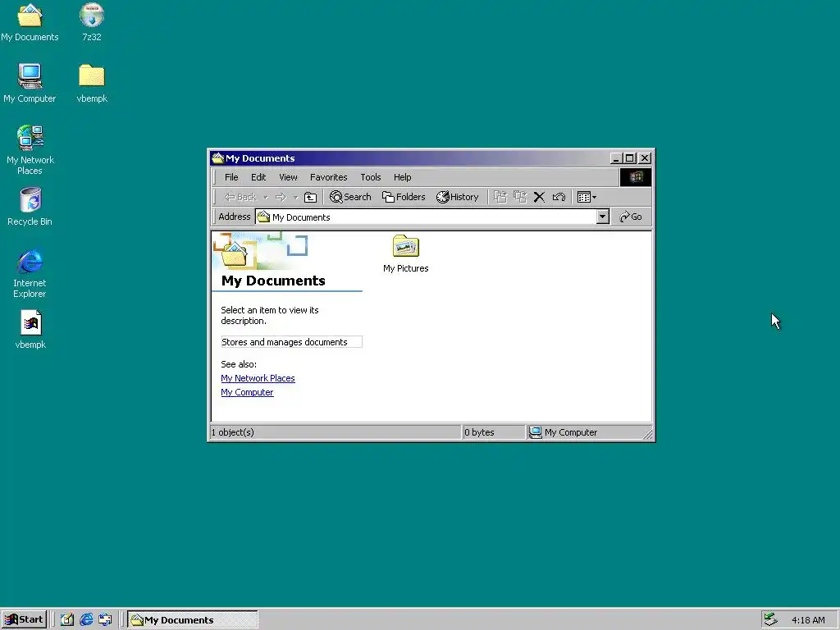Click the Up one level toolbar icon

[x=310, y=197]
